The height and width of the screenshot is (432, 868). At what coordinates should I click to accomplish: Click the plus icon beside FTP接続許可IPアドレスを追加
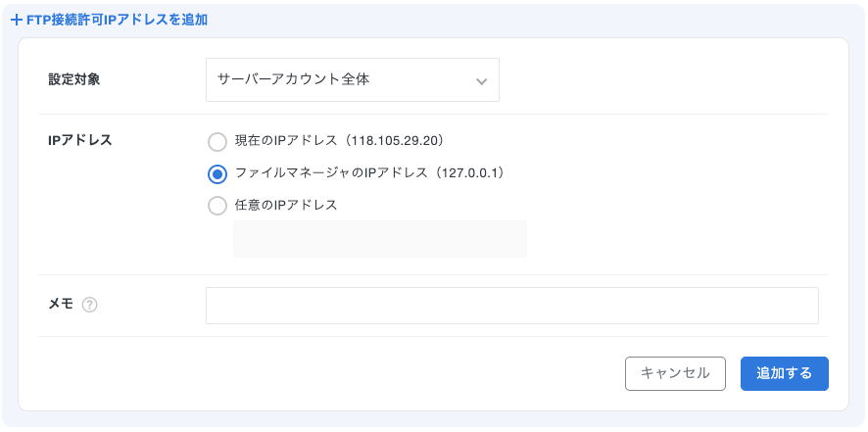point(16,20)
